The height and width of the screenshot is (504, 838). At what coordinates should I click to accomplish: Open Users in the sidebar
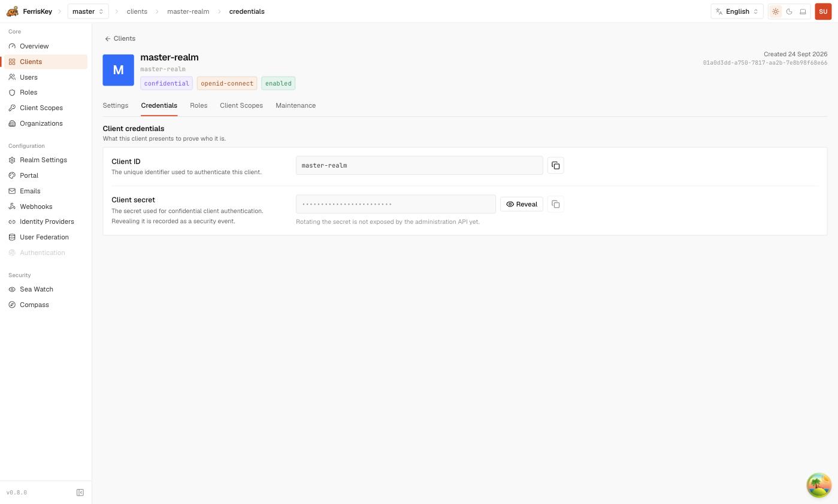click(46, 77)
